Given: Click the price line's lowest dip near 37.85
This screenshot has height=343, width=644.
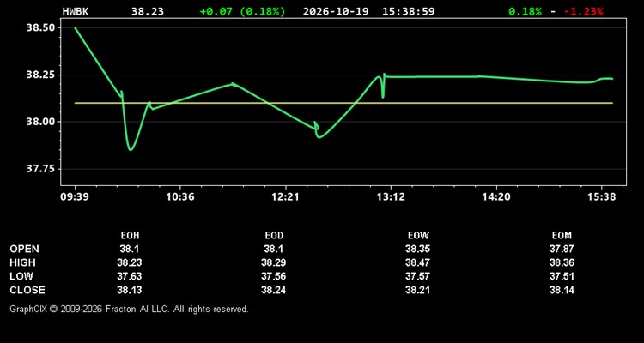Looking at the screenshot, I should [x=131, y=150].
